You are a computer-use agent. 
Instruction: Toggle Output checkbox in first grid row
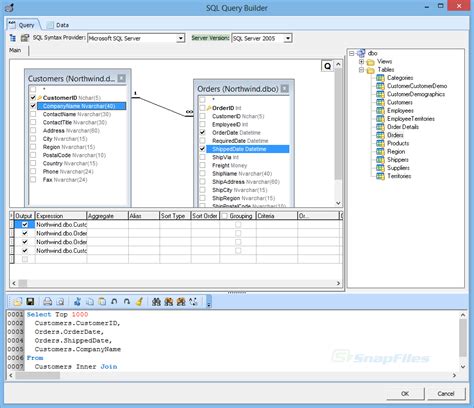point(25,224)
